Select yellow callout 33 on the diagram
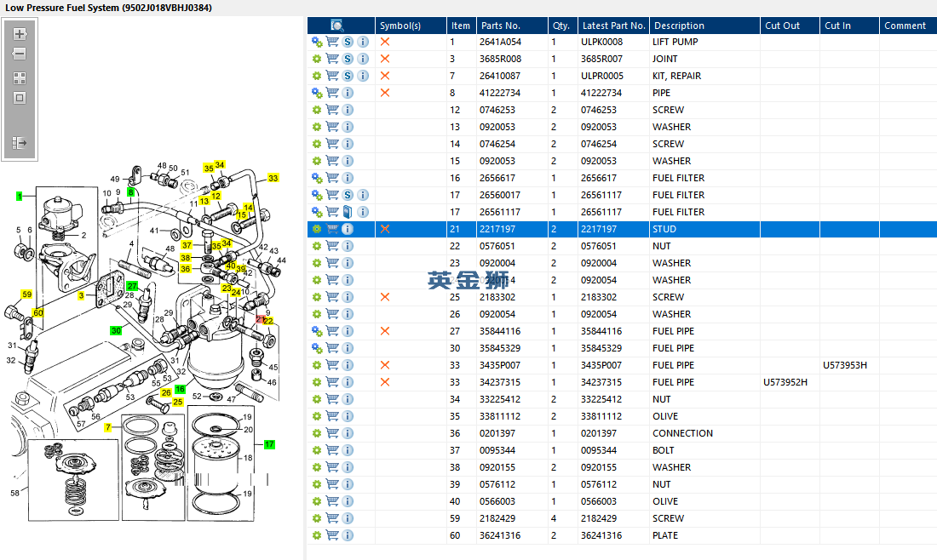The image size is (937, 560). [x=273, y=178]
